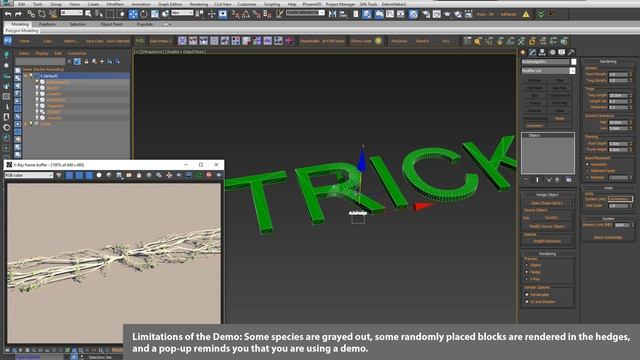
Task: Click configure modifier sets icon
Action: coord(569,180)
